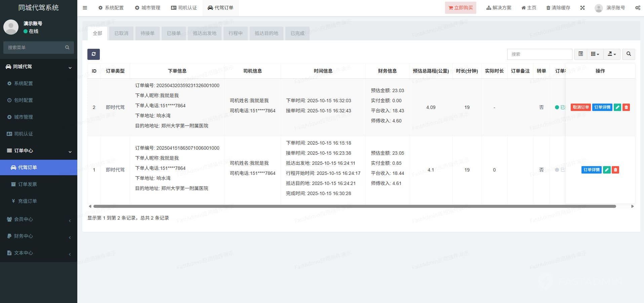Click the ID column header
This screenshot has width=644, height=303.
click(94, 71)
